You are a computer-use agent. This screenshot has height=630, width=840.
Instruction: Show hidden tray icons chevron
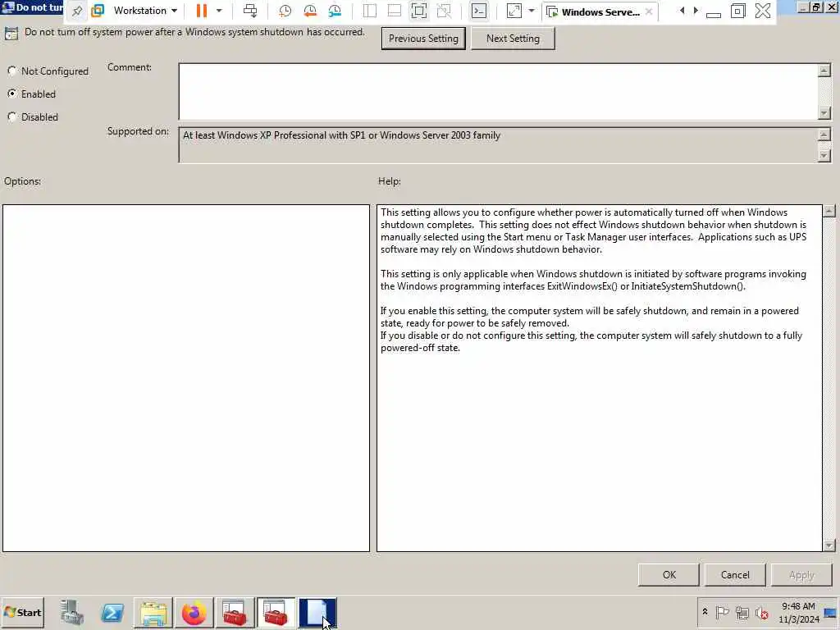click(705, 612)
